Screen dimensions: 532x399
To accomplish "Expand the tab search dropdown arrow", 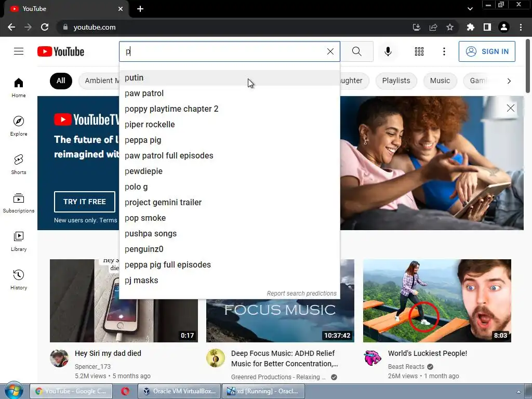I will pyautogui.click(x=470, y=9).
